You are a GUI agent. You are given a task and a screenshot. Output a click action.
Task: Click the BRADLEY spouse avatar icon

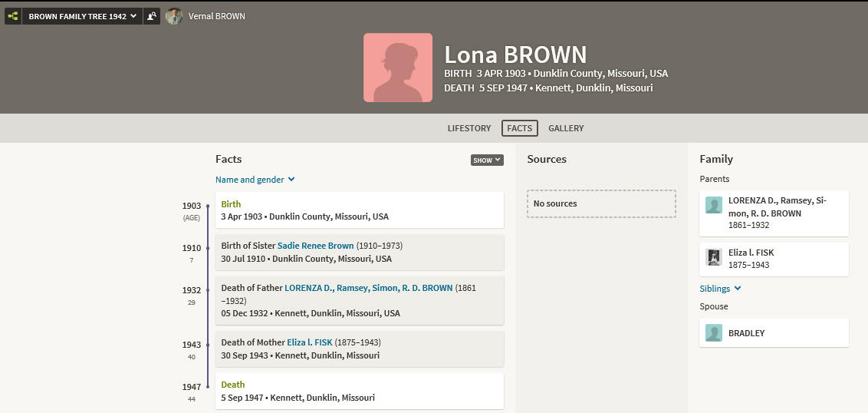pyautogui.click(x=714, y=332)
